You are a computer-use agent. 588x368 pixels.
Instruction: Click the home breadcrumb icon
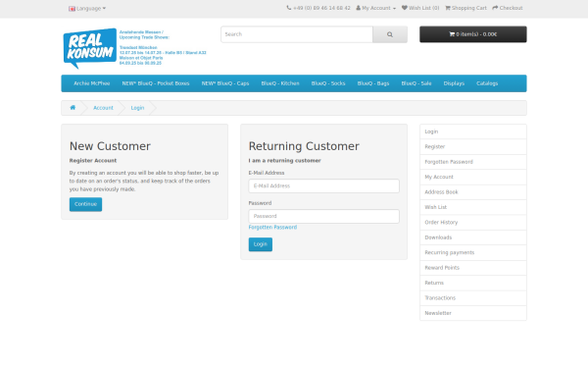coord(73,108)
